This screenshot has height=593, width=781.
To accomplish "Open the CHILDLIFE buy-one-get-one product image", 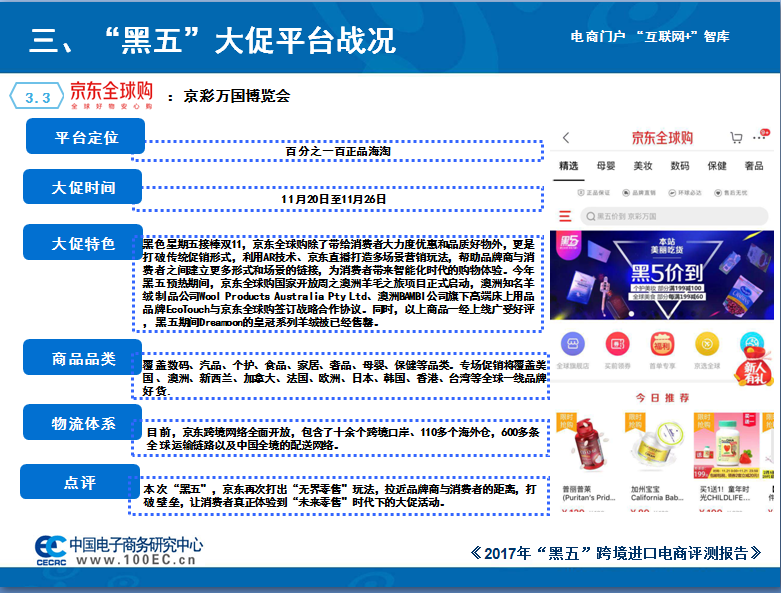I will (727, 445).
